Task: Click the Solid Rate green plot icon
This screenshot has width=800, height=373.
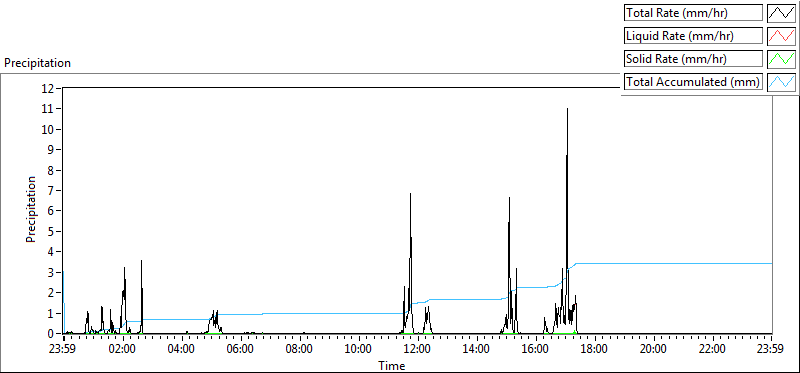Action: 781,59
